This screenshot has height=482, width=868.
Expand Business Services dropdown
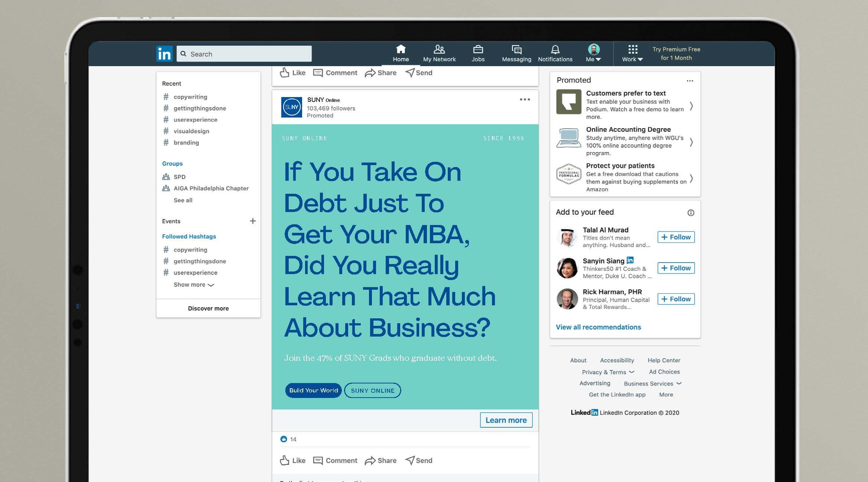[x=652, y=384]
